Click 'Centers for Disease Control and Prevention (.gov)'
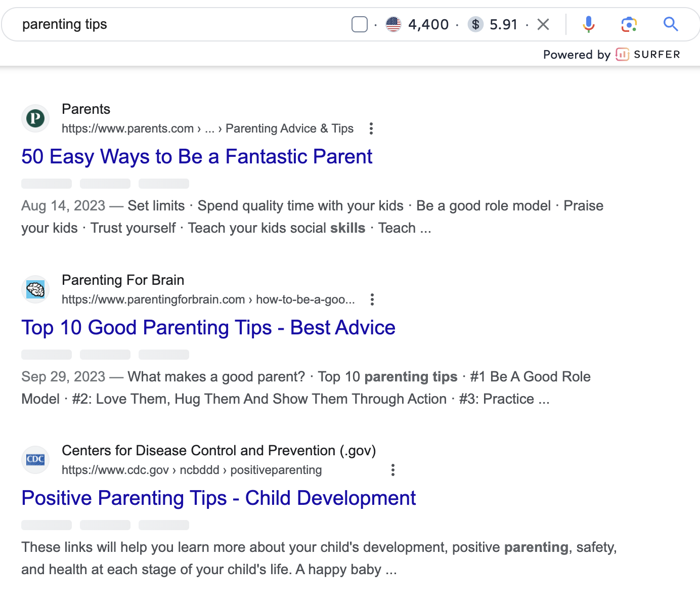 point(219,451)
